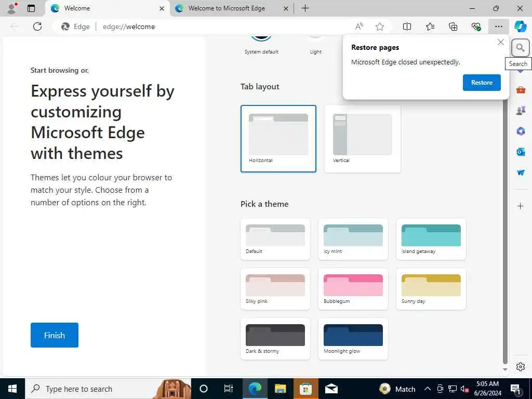Click the taskbar search box

[108, 389]
